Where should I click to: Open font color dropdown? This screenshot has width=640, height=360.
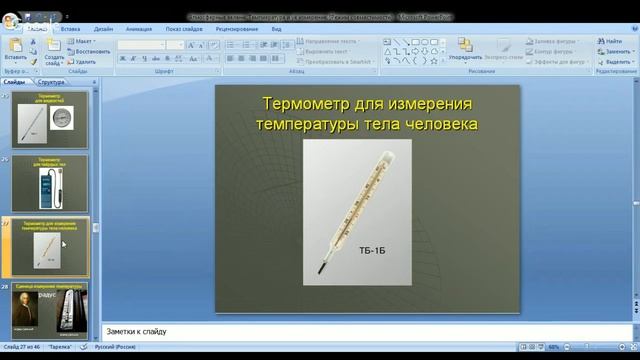[211, 59]
